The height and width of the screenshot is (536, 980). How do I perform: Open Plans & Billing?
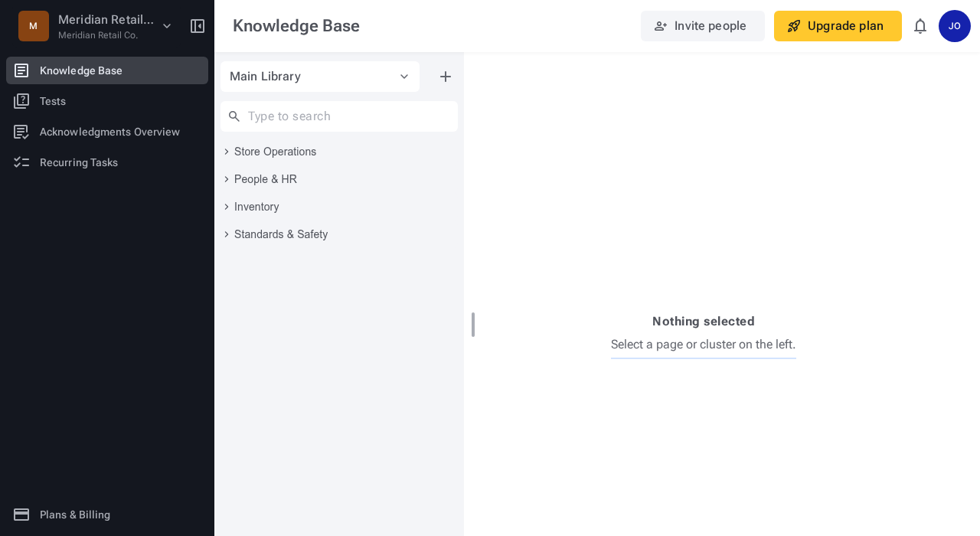click(x=107, y=515)
